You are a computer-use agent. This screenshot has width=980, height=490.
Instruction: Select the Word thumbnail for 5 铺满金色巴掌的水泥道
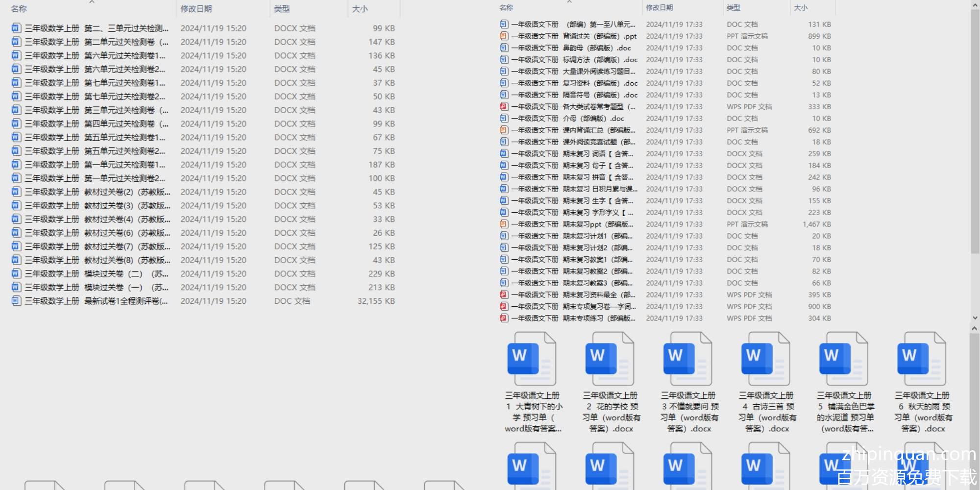click(x=844, y=359)
